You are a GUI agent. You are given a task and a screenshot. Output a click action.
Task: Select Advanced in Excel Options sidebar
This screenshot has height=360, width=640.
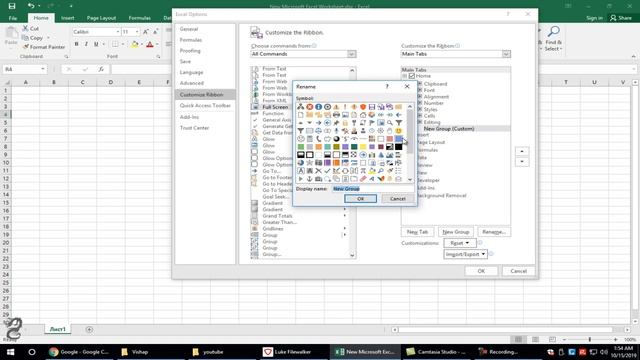(192, 83)
